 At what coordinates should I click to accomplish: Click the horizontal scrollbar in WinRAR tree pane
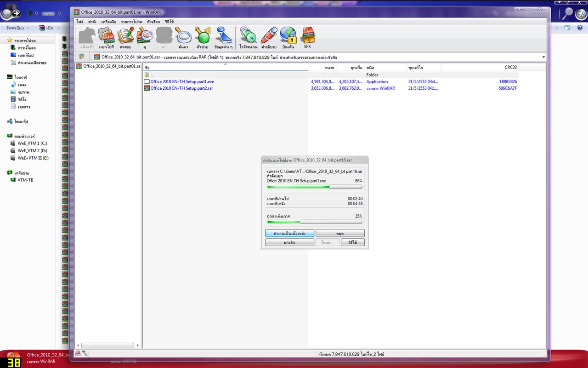pos(107,345)
